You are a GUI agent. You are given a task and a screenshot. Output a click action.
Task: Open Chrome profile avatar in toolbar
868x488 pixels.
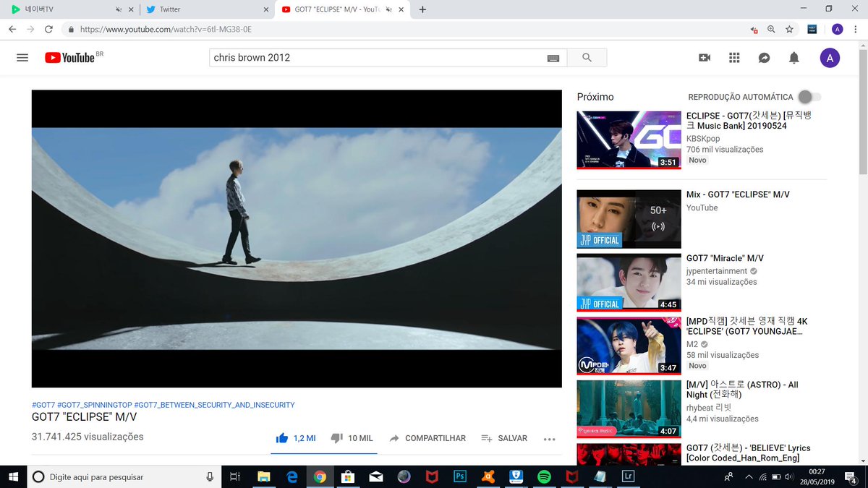point(837,30)
